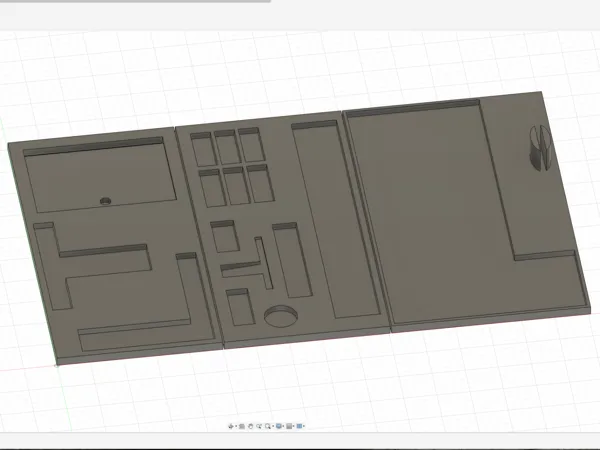The width and height of the screenshot is (600, 450).
Task: Open the Display Settings monitor icon
Action: (279, 426)
